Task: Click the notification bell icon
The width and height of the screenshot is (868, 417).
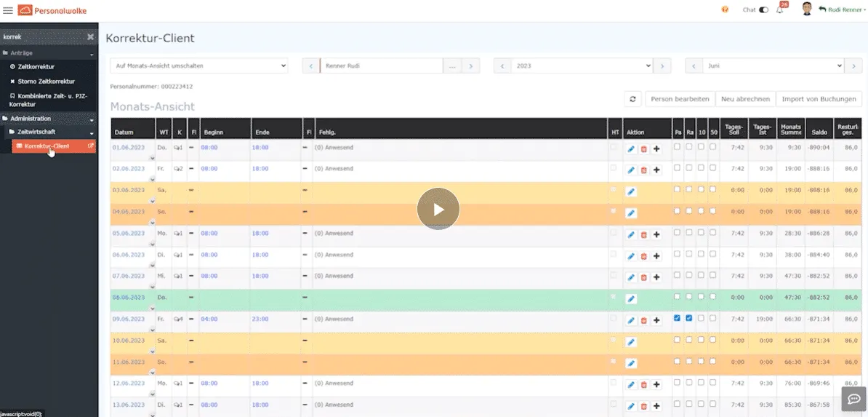Action: pos(780,10)
